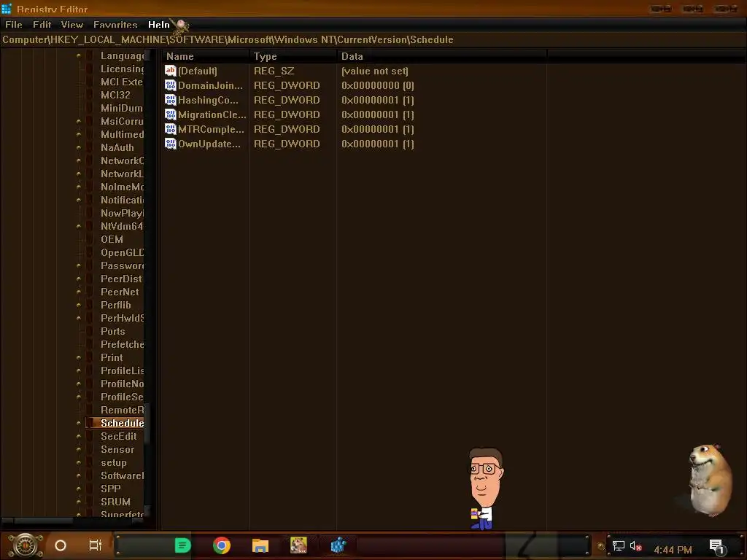Select the MCI32 key in tree
The image size is (747, 560).
115,96
